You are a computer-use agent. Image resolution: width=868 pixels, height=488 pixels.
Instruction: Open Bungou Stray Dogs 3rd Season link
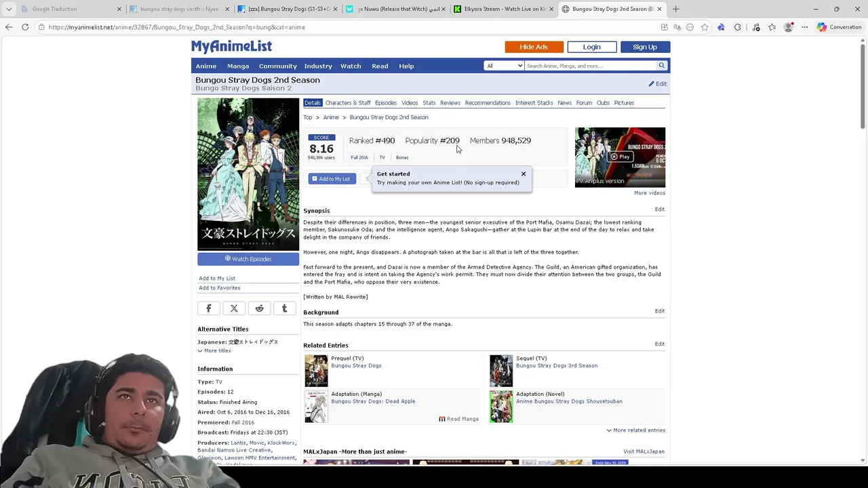557,366
